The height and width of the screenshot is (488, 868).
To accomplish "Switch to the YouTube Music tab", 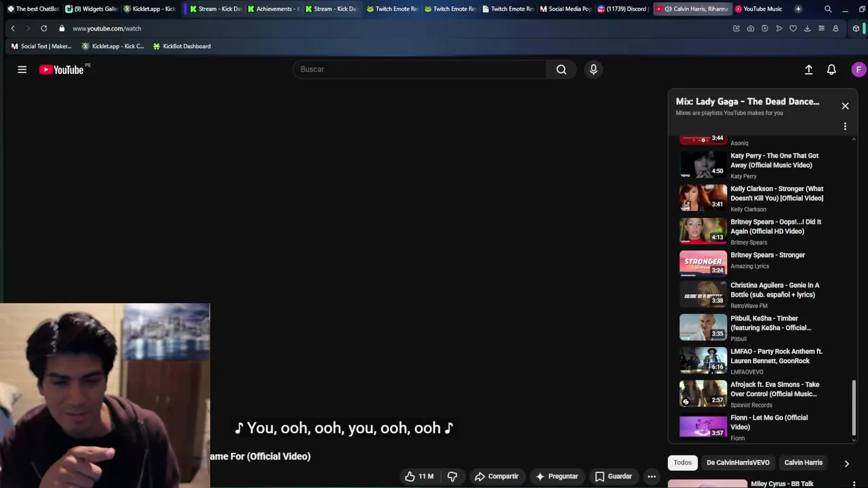I will [758, 9].
